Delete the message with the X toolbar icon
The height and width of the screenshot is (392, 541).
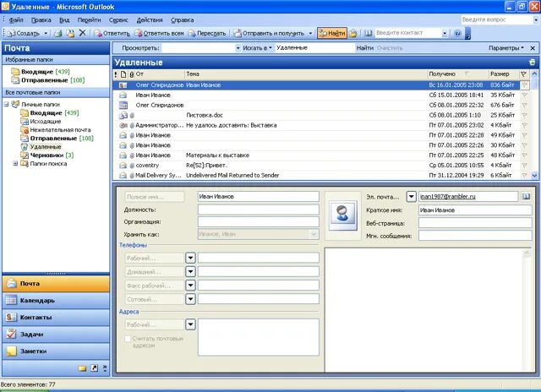point(83,33)
